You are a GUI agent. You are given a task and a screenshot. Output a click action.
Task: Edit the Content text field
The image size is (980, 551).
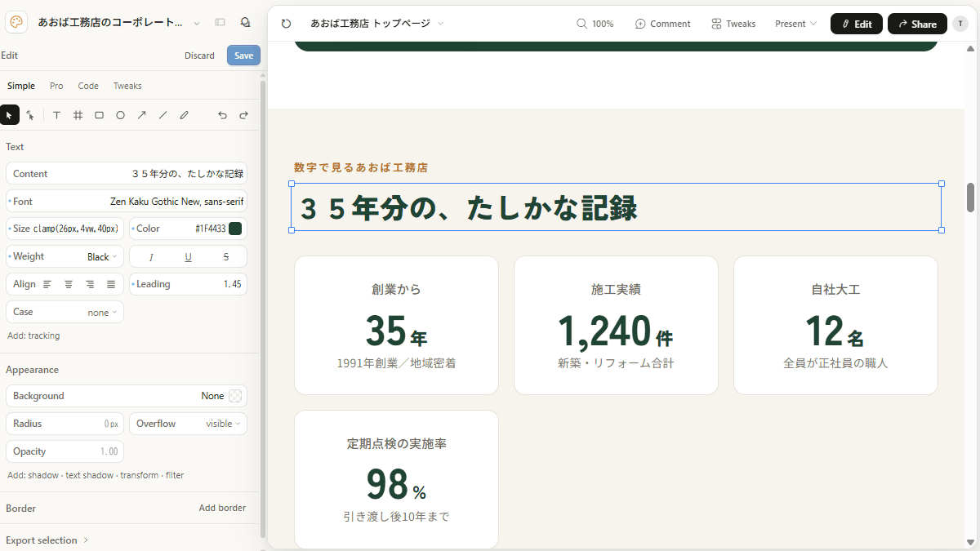click(x=127, y=173)
